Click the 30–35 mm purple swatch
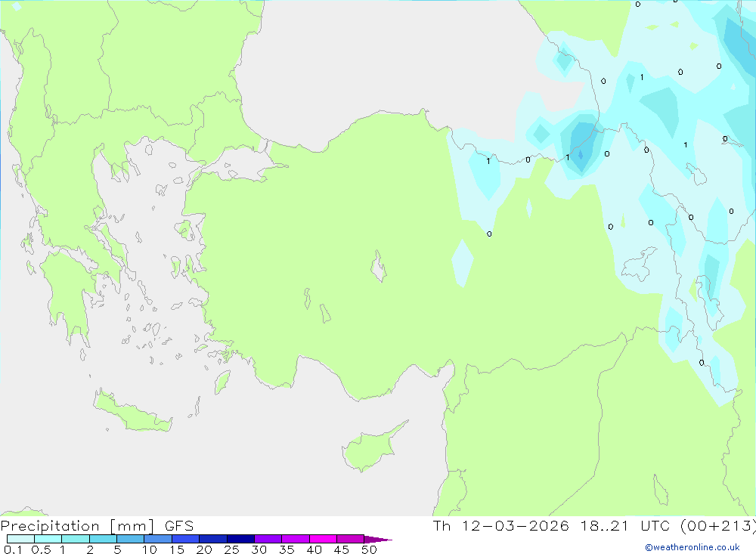 [x=268, y=539]
